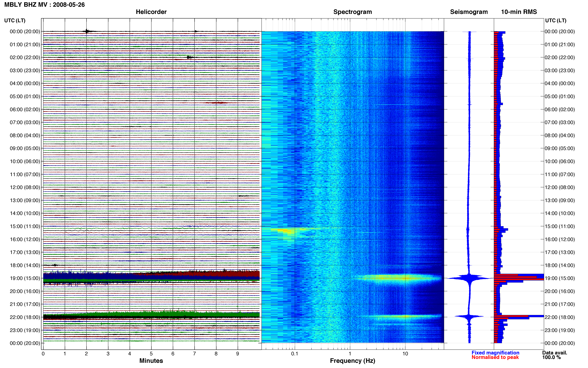
Task: Click left time label '12:00 (08:00)'
Action: coord(25,187)
